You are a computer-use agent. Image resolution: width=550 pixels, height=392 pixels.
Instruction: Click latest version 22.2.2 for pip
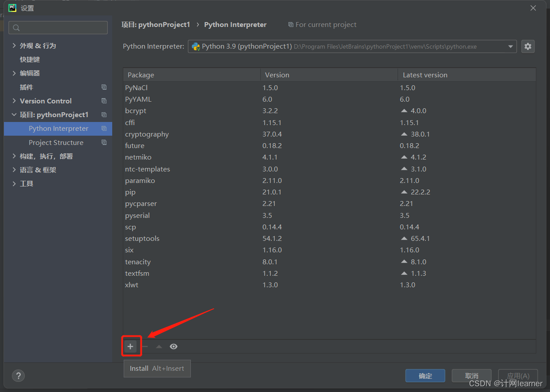420,192
